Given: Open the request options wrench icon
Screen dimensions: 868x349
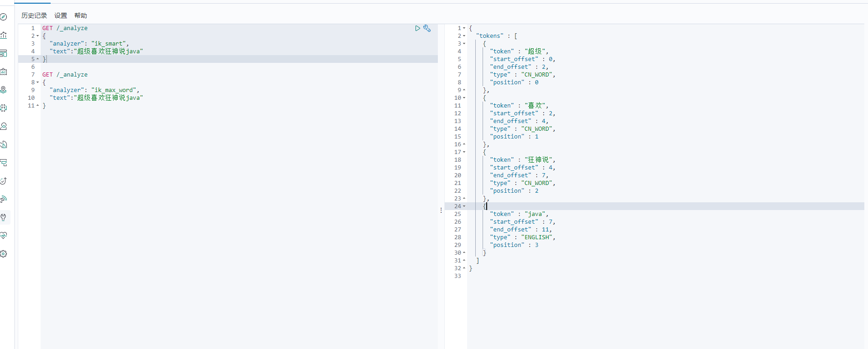Looking at the screenshot, I should 427,28.
